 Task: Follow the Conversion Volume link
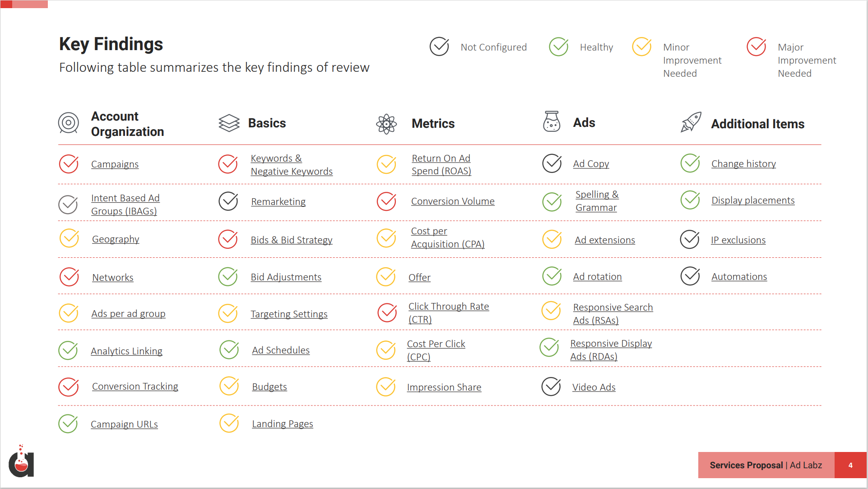pyautogui.click(x=453, y=201)
